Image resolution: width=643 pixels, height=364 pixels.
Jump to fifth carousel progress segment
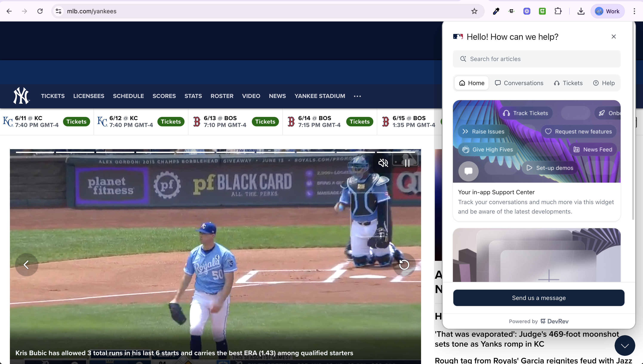point(195,152)
